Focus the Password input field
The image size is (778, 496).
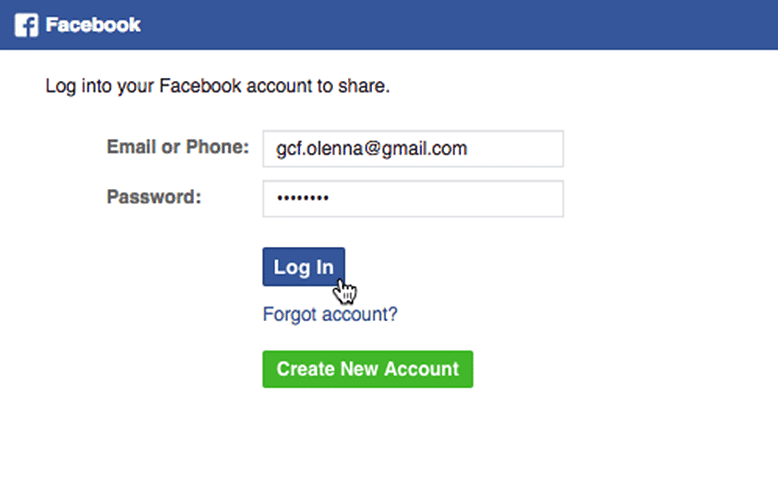click(x=412, y=198)
